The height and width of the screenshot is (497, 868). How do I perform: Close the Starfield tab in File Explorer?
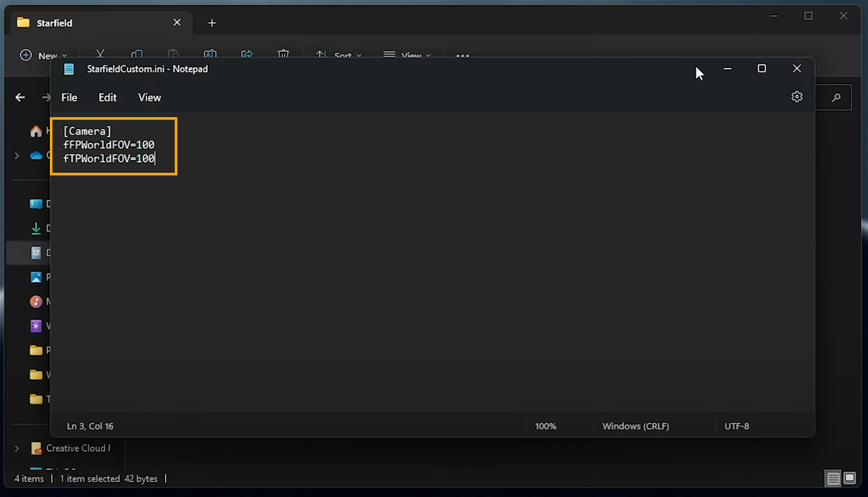[177, 23]
